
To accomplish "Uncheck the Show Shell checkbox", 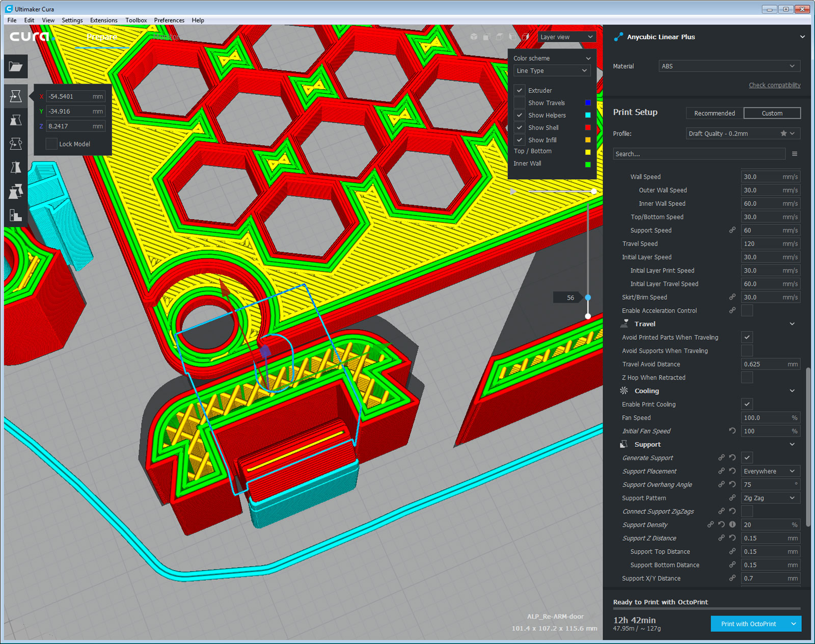I will [x=520, y=127].
